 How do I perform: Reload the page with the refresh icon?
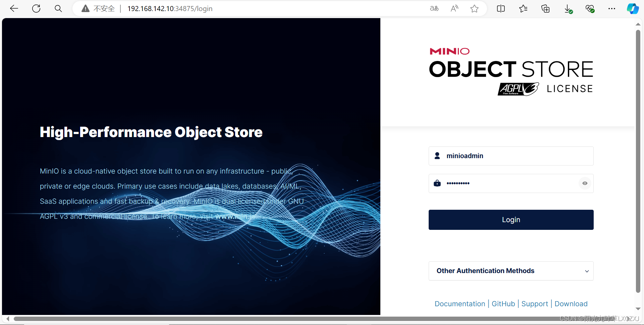(x=36, y=9)
